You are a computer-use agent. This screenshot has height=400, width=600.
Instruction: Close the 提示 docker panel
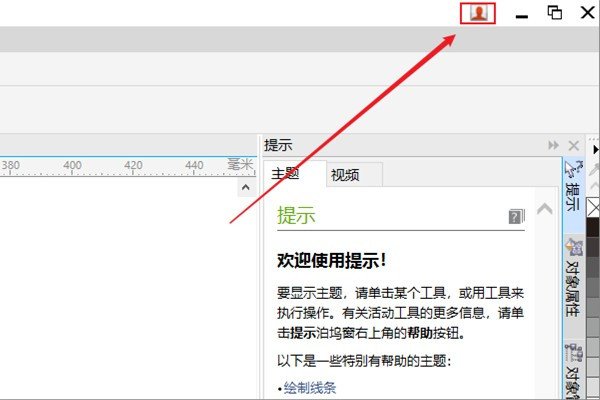pos(574,145)
